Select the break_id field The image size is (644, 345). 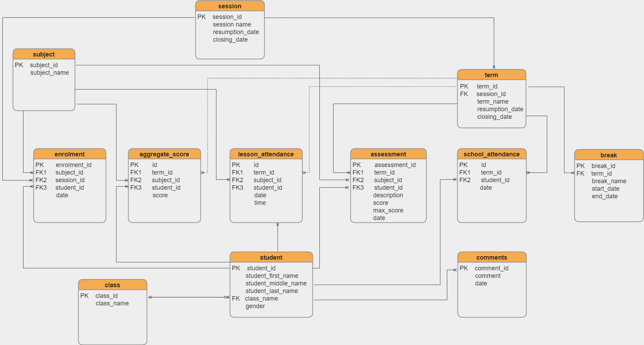603,166
